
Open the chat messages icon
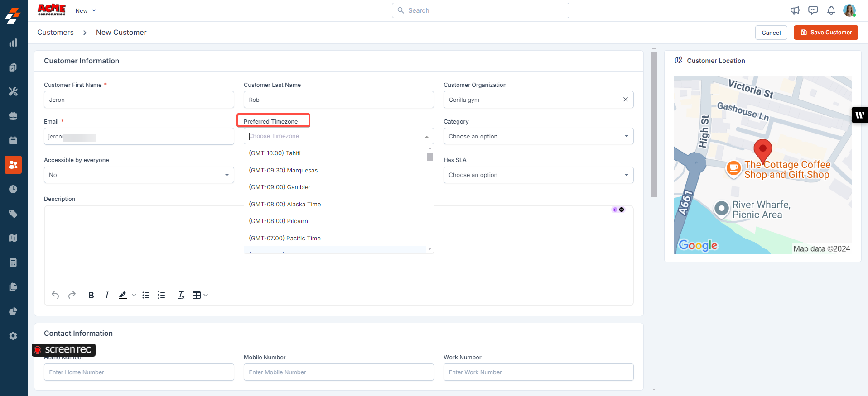pos(813,10)
